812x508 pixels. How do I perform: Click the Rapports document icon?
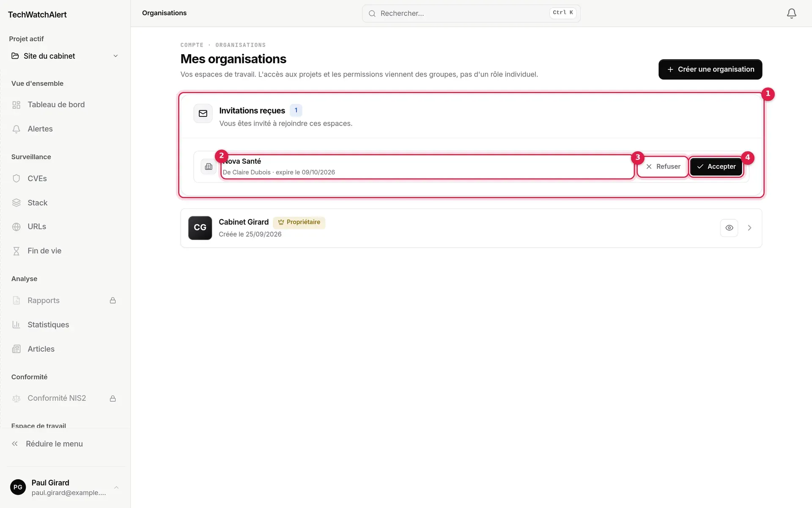[x=16, y=301]
